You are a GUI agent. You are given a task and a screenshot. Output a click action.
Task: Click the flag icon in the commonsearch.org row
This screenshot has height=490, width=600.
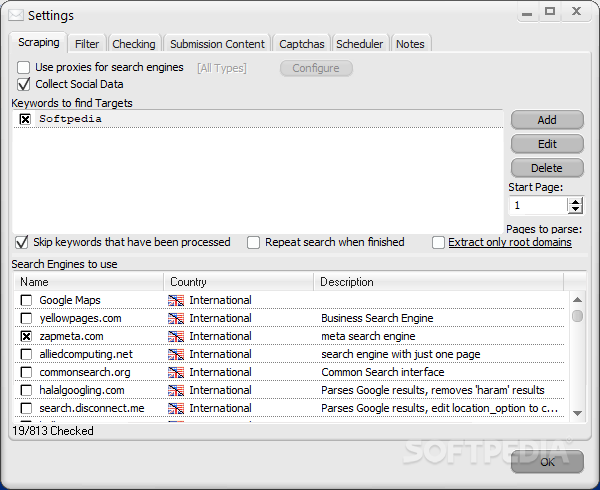[176, 373]
